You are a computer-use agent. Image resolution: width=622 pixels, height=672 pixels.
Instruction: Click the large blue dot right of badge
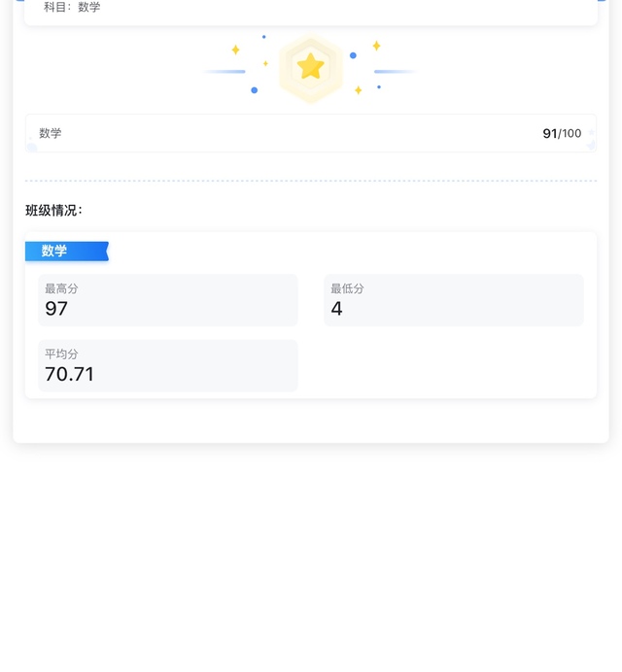click(x=353, y=55)
